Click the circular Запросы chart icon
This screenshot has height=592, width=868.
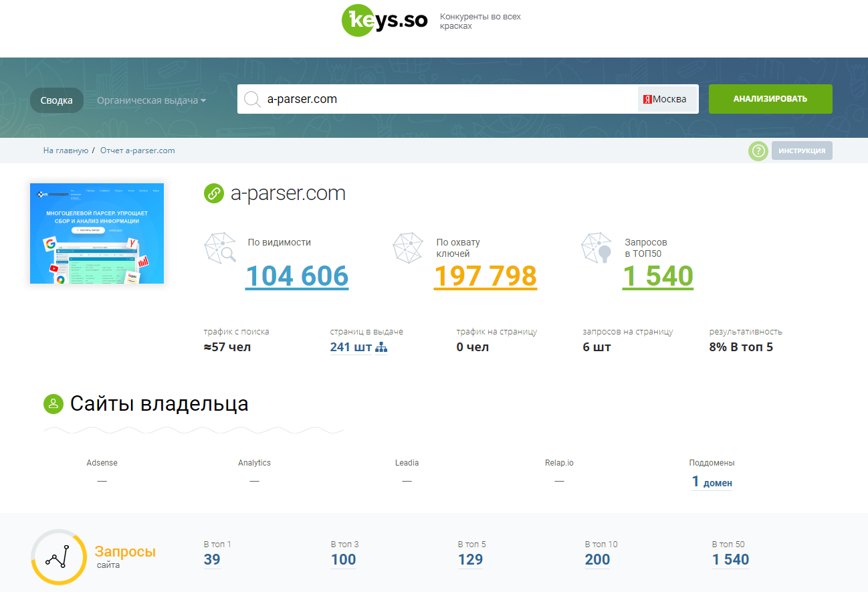tap(59, 557)
